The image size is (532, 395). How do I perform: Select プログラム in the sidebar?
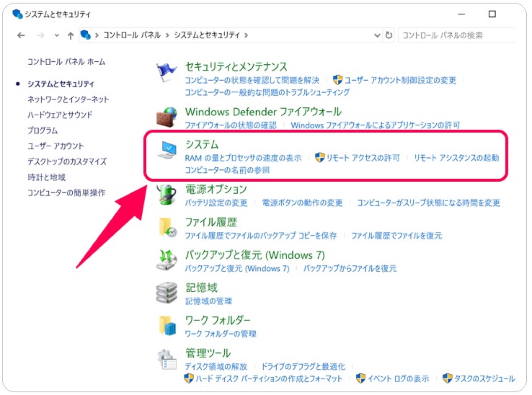click(43, 131)
